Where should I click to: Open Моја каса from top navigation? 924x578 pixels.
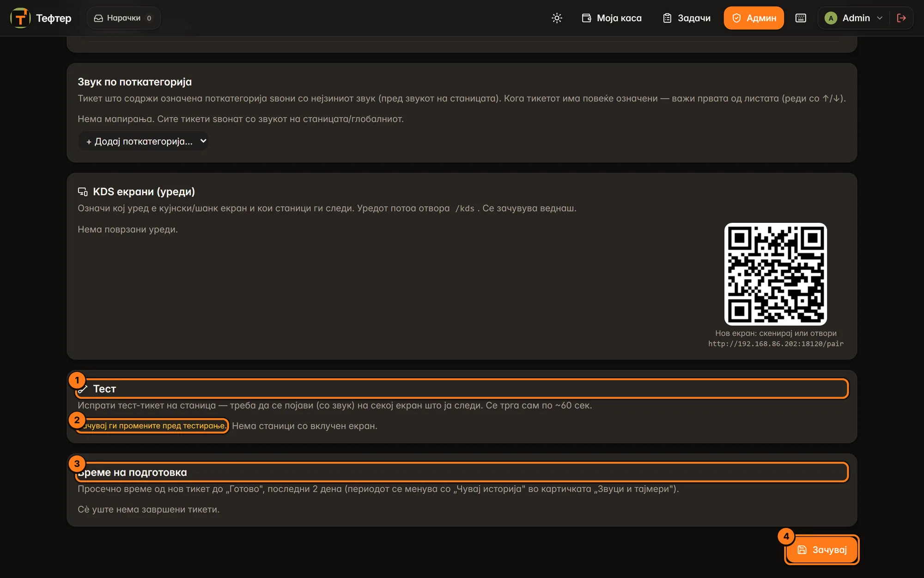pos(611,18)
